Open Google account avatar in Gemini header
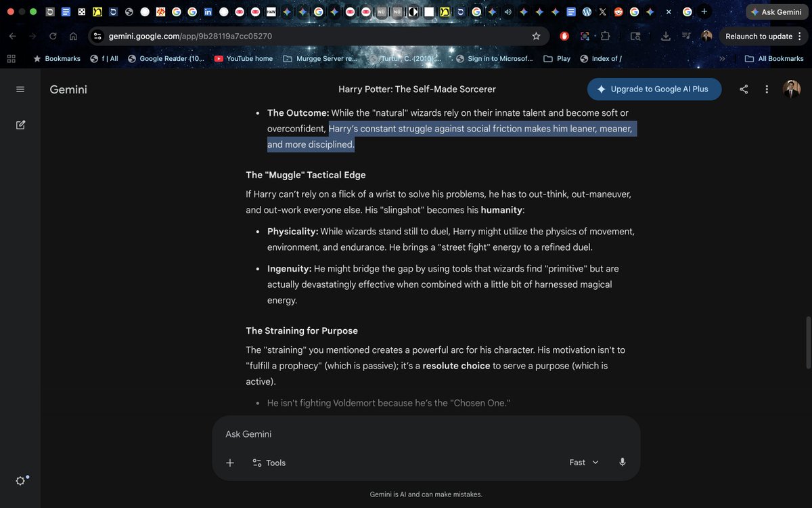The height and width of the screenshot is (508, 812). pos(792,89)
